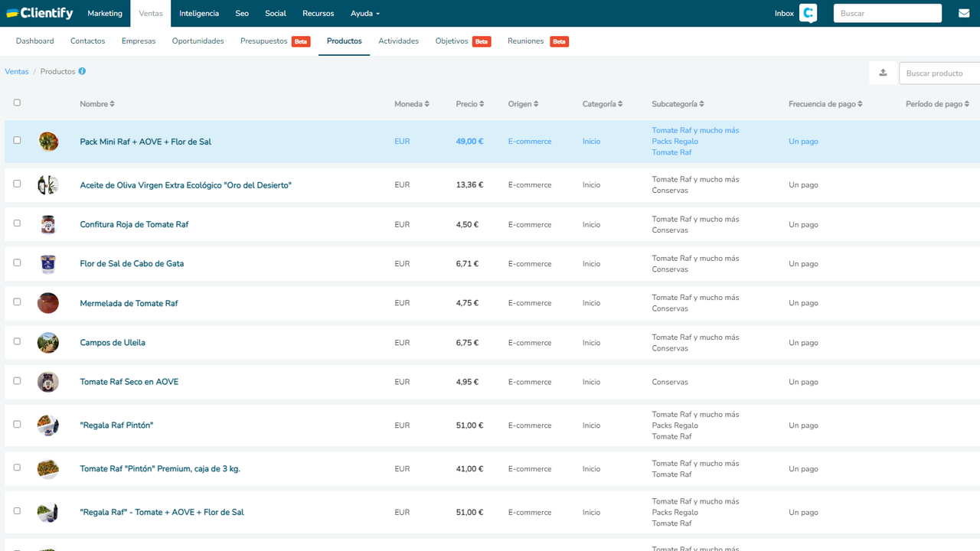The width and height of the screenshot is (980, 551).
Task: Open Aceite de Oliva product thumbnail
Action: click(48, 185)
